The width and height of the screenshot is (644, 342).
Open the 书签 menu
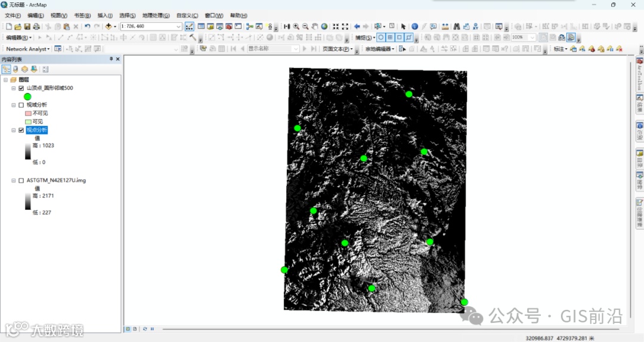point(82,15)
